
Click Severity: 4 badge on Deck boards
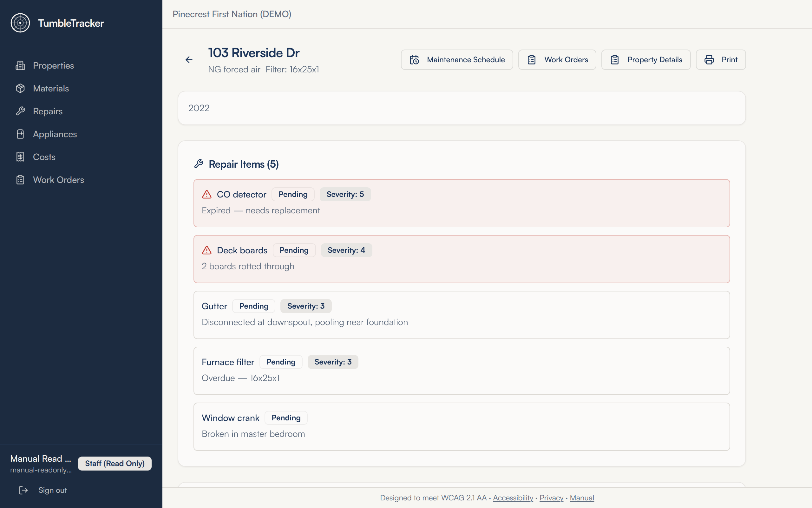pyautogui.click(x=346, y=250)
